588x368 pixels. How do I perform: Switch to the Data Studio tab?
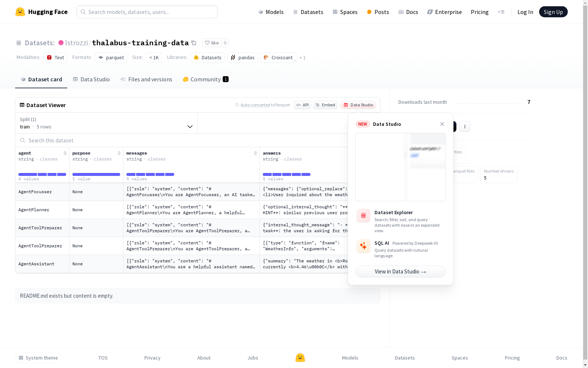coord(92,79)
